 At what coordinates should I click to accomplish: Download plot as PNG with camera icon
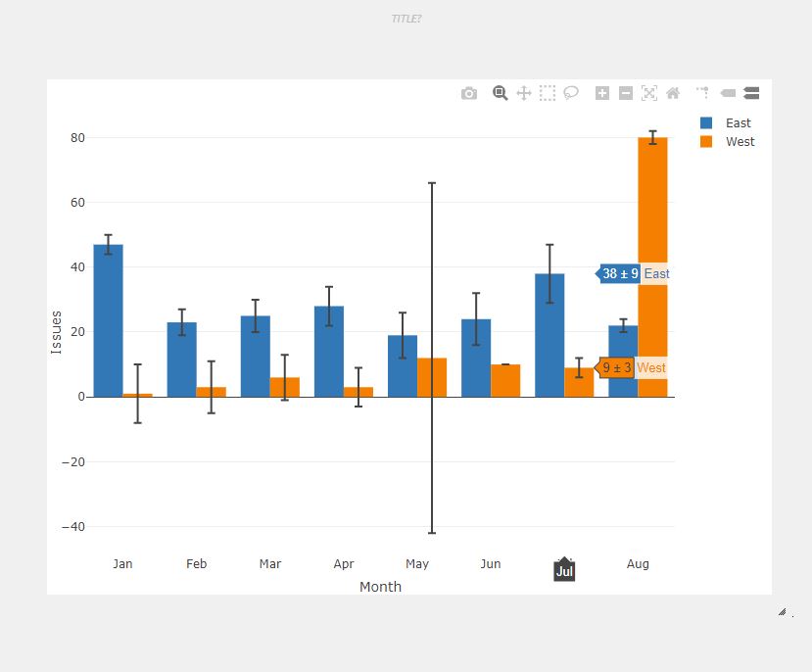pyautogui.click(x=469, y=93)
